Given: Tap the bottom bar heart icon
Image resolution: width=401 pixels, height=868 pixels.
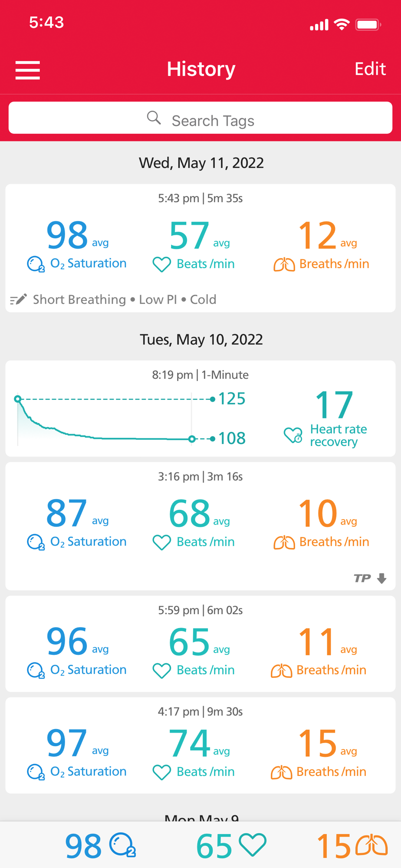Looking at the screenshot, I should 253,845.
